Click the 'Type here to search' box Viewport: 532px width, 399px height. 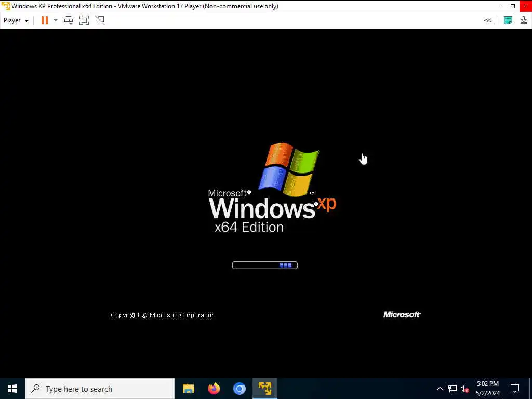[x=100, y=389]
